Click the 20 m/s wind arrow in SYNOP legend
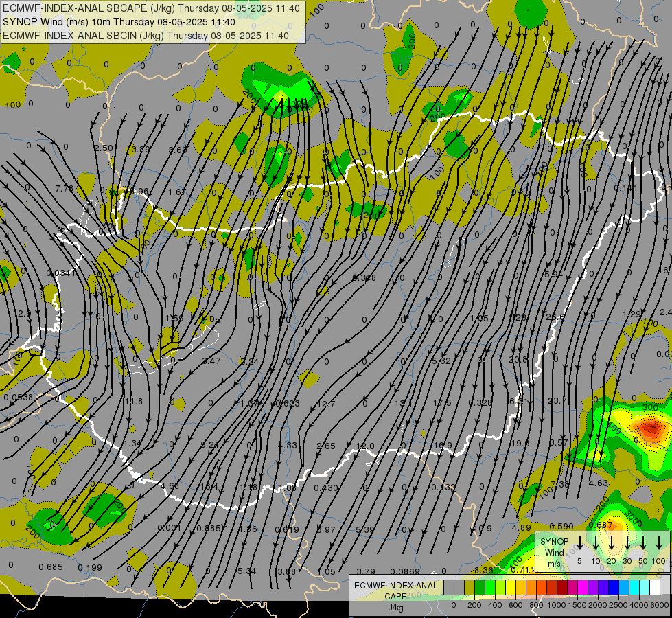 tap(612, 543)
